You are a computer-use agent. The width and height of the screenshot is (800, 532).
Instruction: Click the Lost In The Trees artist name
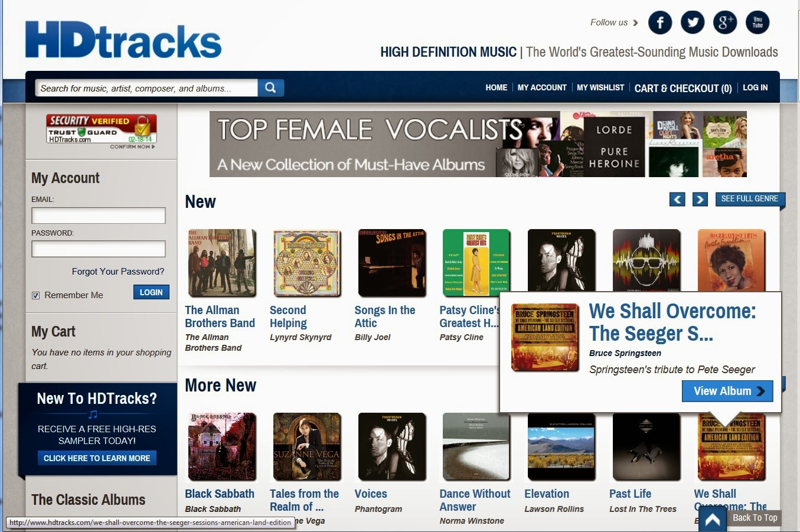(643, 509)
